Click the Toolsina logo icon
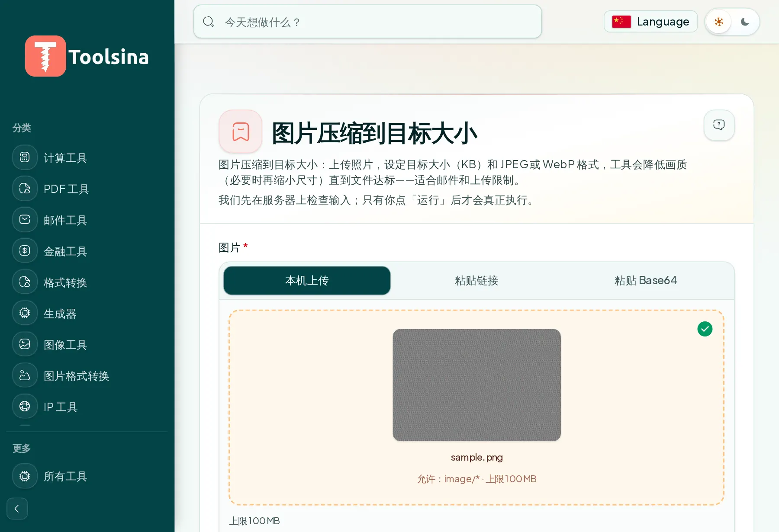This screenshot has height=532, width=779. (x=45, y=56)
